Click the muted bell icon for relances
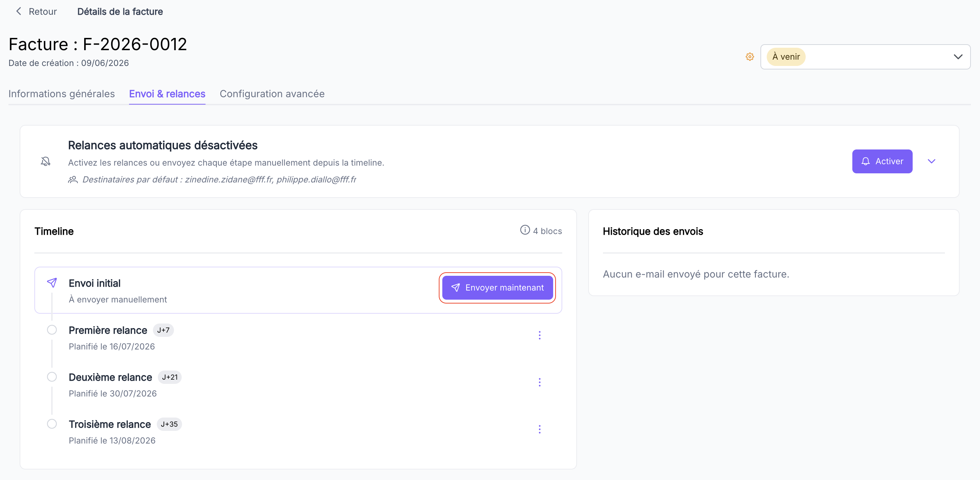Image resolution: width=980 pixels, height=480 pixels. click(x=46, y=161)
